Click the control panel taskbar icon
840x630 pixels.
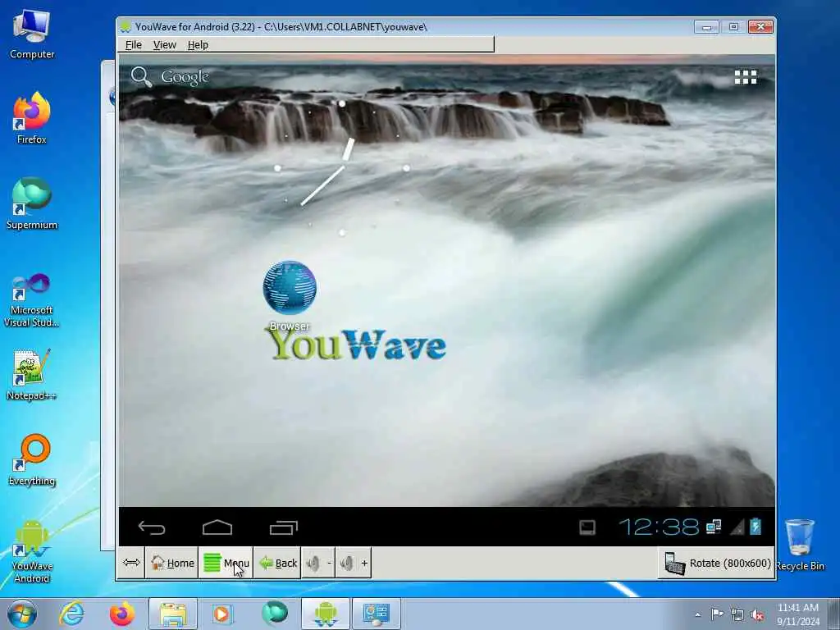[x=376, y=614]
